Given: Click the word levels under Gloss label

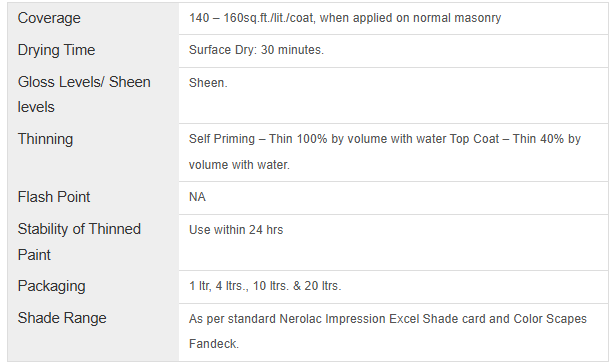Looking at the screenshot, I should [x=36, y=107].
